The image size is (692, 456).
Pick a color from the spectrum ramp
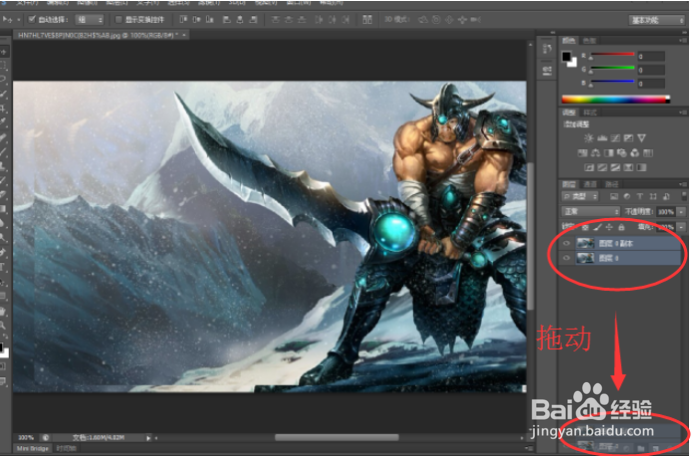click(616, 99)
